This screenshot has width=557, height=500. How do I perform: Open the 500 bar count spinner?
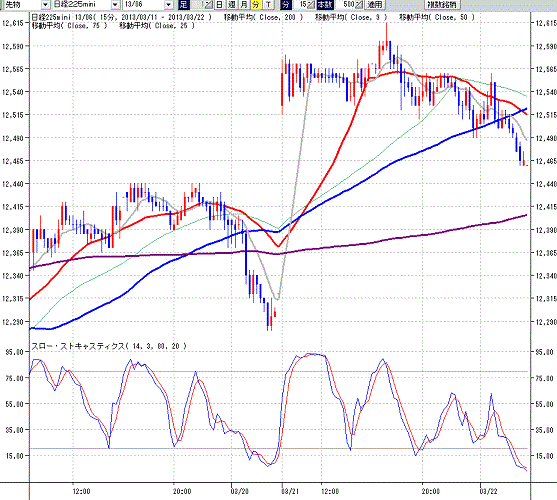tap(359, 5)
